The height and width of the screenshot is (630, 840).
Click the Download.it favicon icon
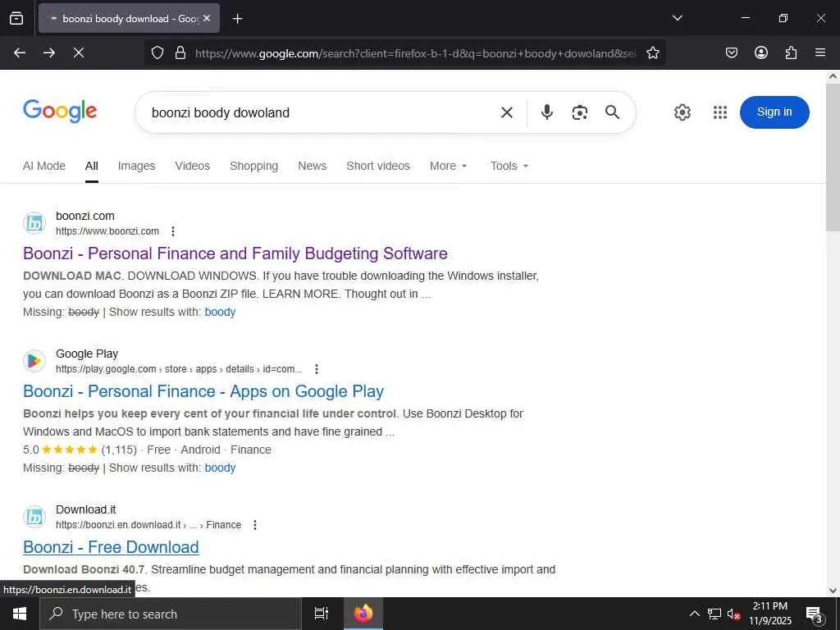point(34,517)
